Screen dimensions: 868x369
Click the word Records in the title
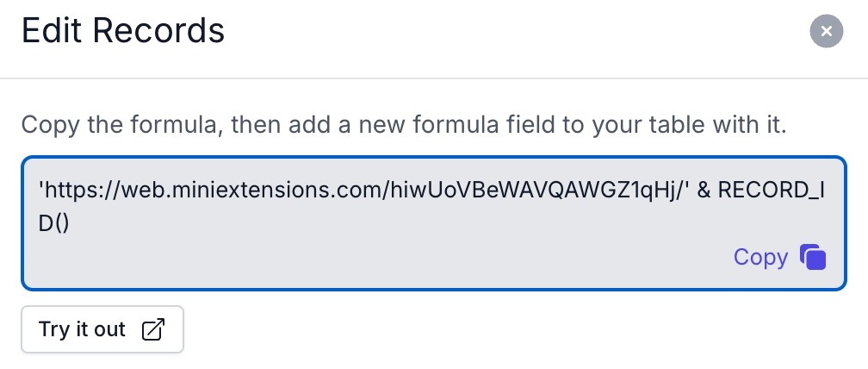pos(158,30)
